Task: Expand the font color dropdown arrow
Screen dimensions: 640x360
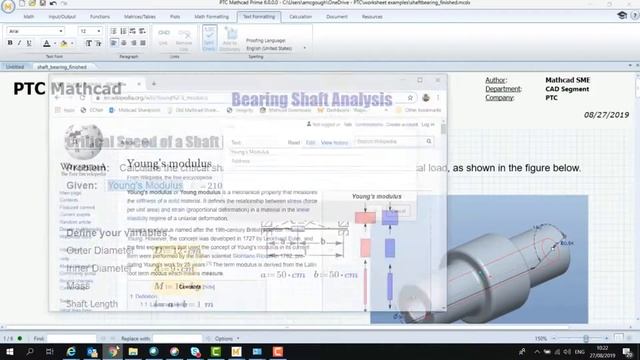Action: (x=55, y=43)
